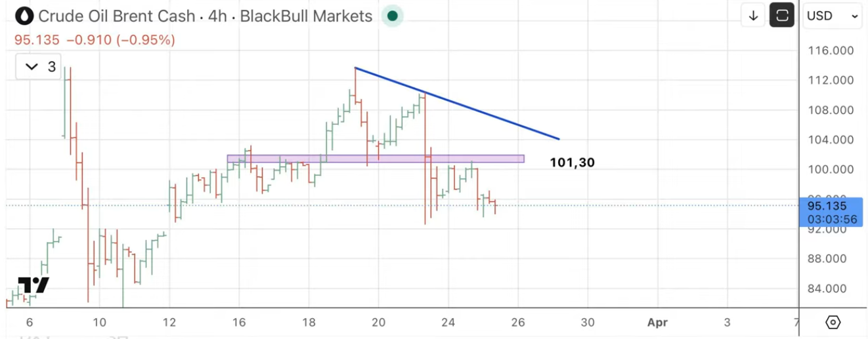The height and width of the screenshot is (339, 868).
Task: Open chart settings via hexagon gear icon
Action: (x=833, y=322)
